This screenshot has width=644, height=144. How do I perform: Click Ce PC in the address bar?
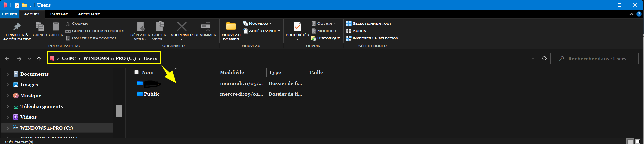click(x=68, y=58)
